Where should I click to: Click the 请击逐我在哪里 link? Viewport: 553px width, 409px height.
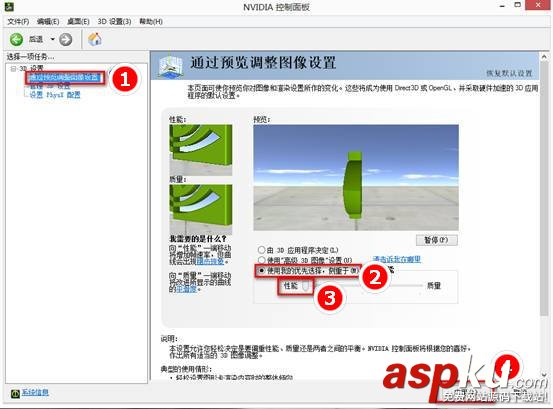point(397,260)
